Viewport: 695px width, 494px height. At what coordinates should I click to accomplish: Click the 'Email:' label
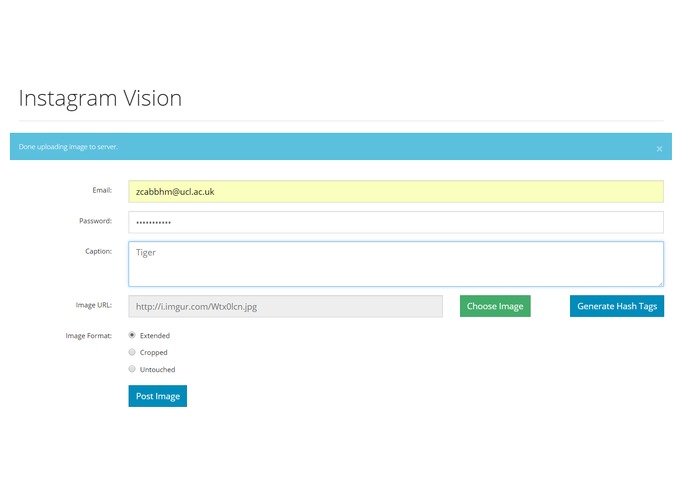(x=102, y=190)
